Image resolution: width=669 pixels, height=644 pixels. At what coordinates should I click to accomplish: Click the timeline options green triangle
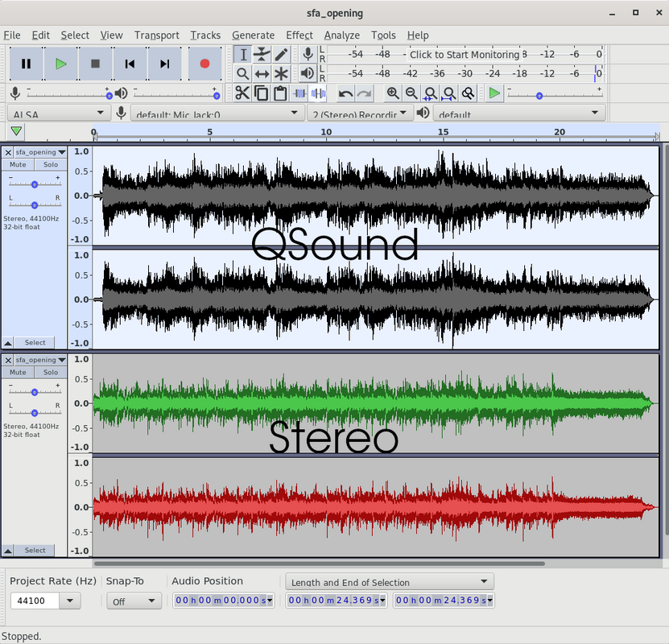16,131
